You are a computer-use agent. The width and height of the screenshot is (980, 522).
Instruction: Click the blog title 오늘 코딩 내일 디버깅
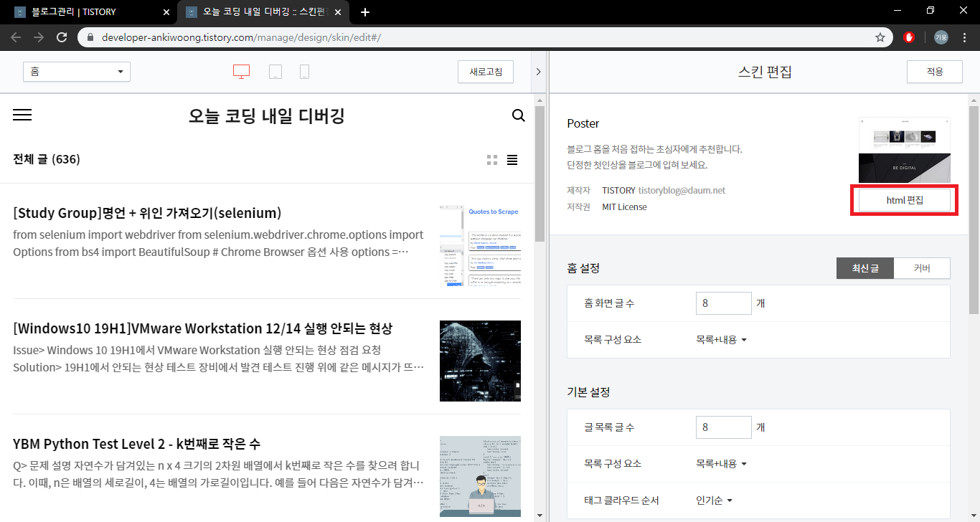click(267, 115)
